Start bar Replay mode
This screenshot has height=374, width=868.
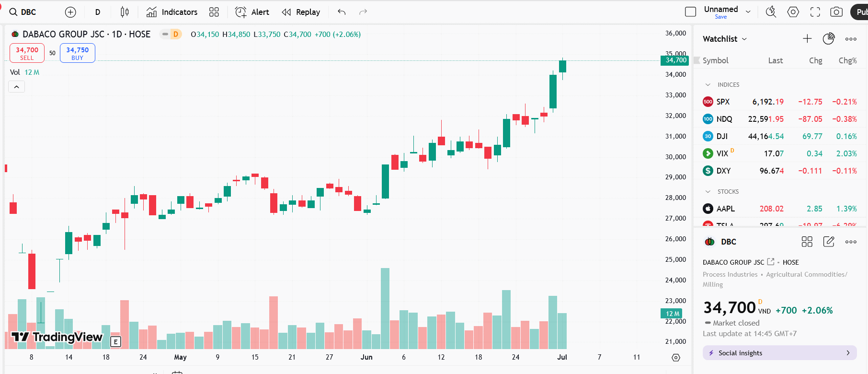tap(301, 12)
